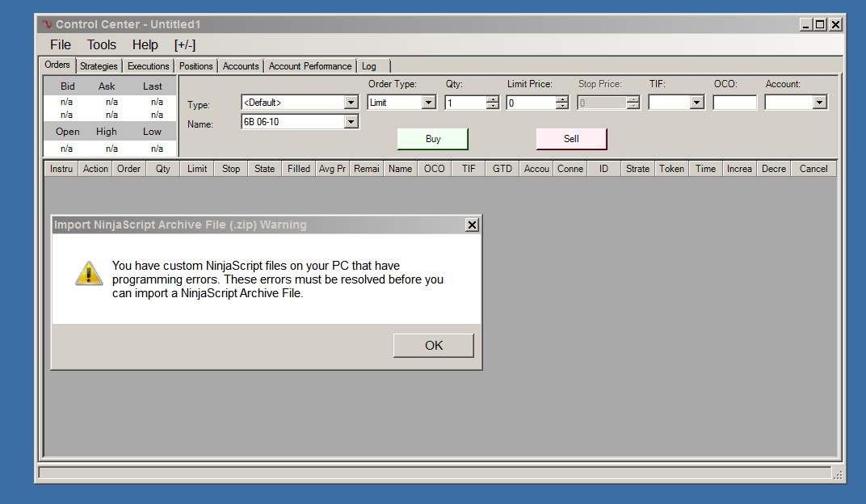This screenshot has width=866, height=504.
Task: Click the Filled column header
Action: 299,169
